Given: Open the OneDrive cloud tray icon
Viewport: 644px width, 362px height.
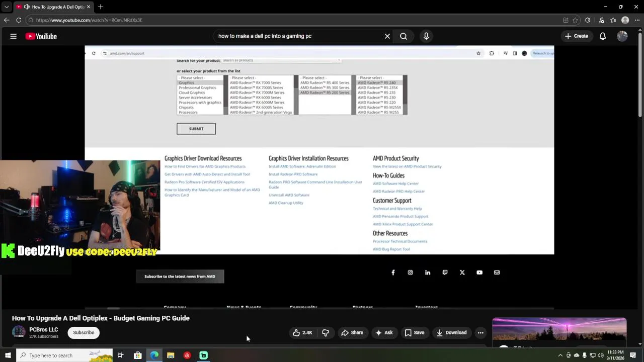Looking at the screenshot, I should pyautogui.click(x=577, y=355).
